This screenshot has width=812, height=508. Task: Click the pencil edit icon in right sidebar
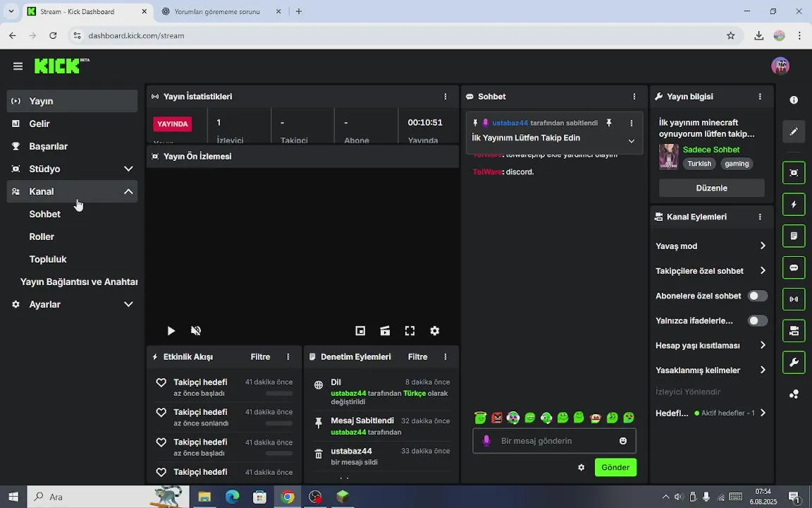(x=794, y=132)
